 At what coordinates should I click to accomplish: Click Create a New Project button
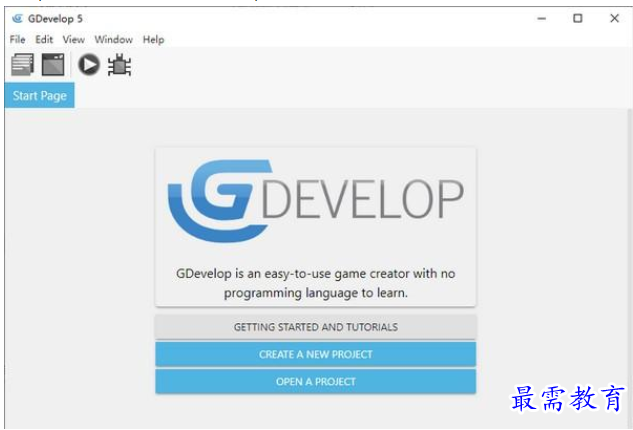(316, 354)
